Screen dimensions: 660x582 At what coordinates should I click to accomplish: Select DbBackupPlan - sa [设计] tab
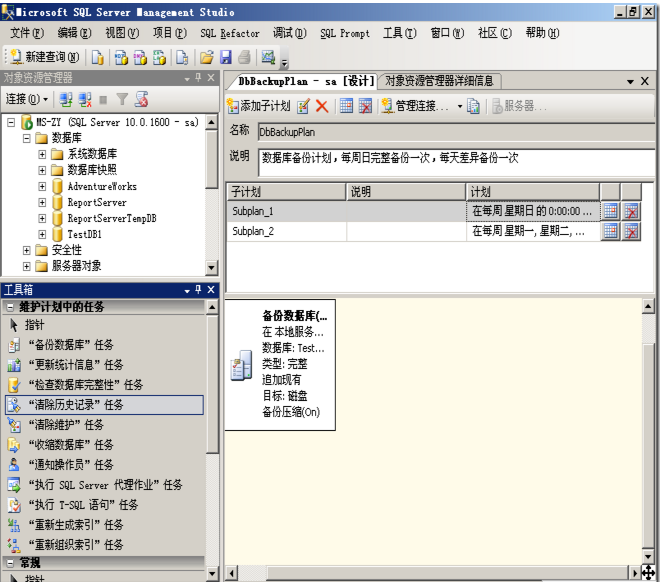[306, 81]
